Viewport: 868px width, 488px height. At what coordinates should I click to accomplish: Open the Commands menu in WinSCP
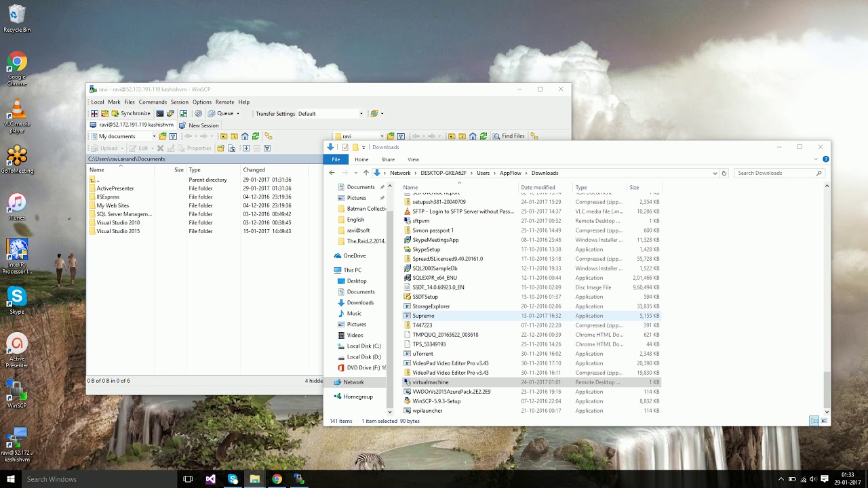pos(153,102)
